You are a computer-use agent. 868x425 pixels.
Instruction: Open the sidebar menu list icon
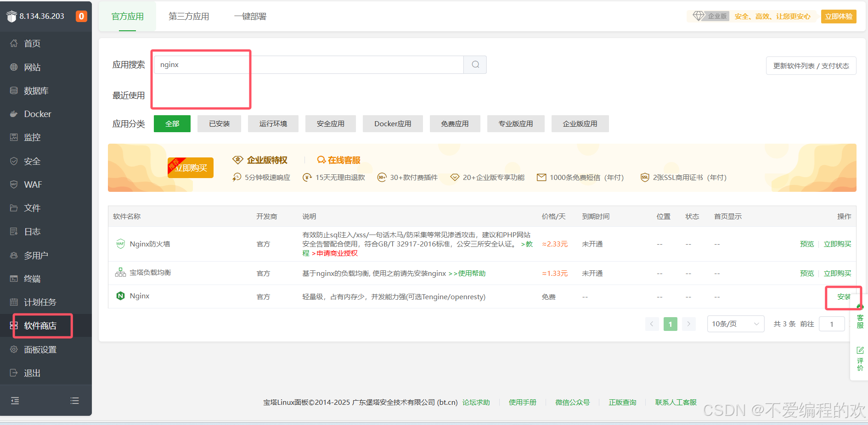click(x=74, y=401)
